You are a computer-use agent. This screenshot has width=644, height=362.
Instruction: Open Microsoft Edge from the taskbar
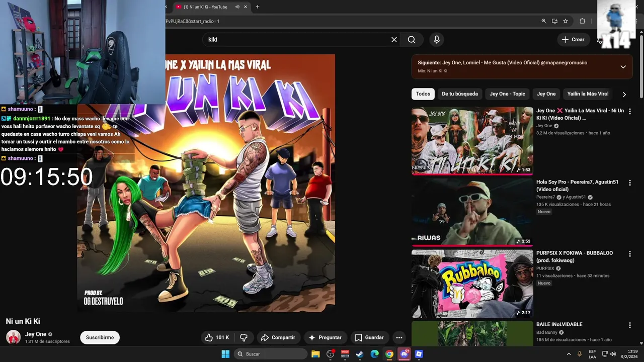(374, 354)
